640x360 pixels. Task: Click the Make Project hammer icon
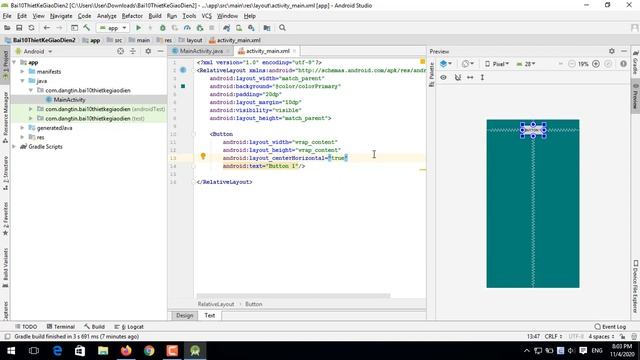point(87,28)
